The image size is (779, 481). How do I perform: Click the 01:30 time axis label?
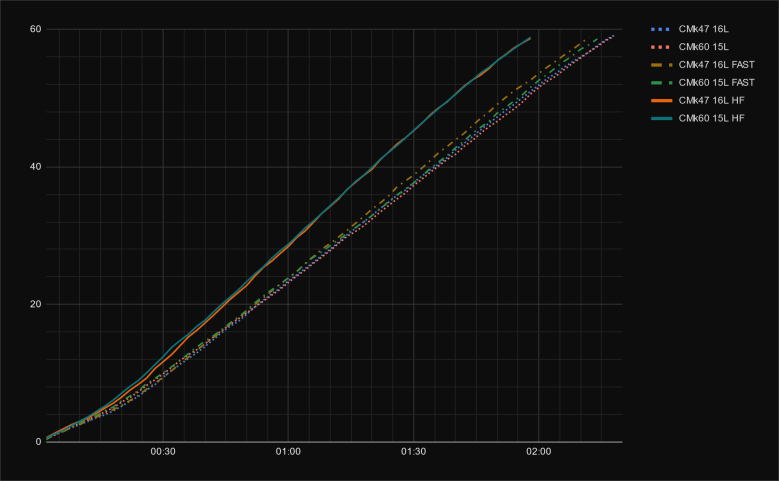click(x=413, y=452)
